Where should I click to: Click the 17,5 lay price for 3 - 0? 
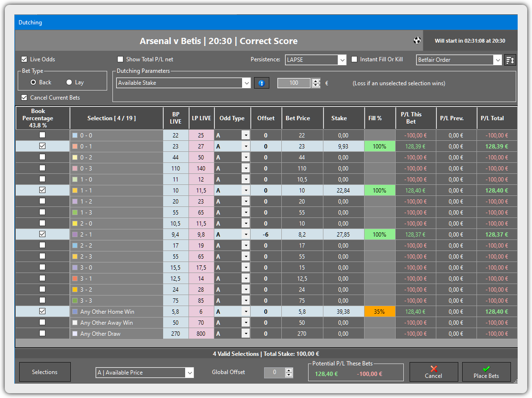click(201, 268)
